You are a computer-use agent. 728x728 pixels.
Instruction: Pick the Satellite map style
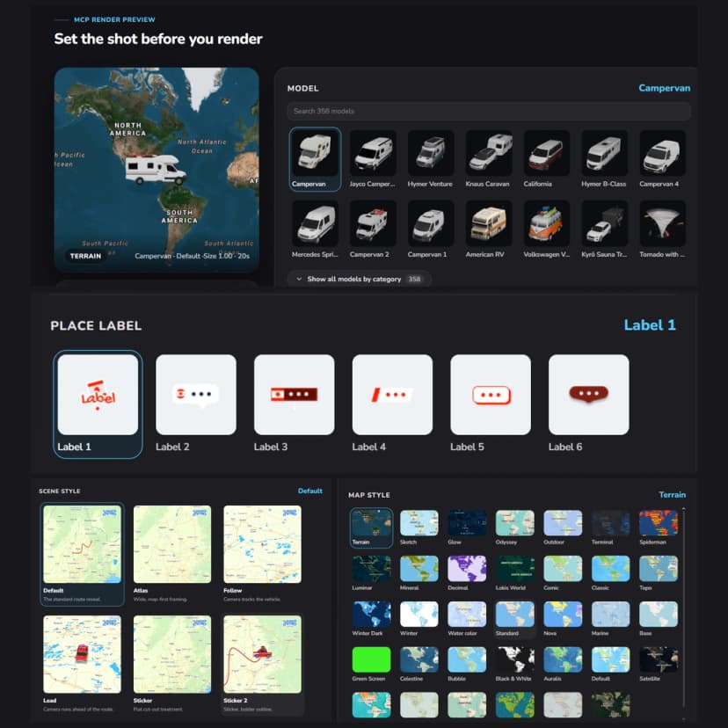[659, 659]
